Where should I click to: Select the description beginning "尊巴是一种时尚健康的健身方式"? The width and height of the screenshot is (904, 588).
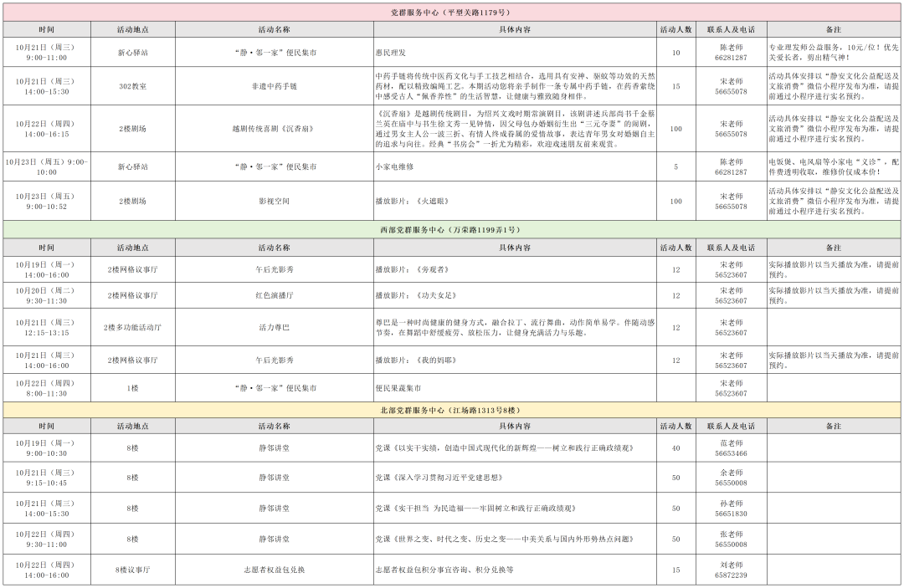(x=515, y=327)
